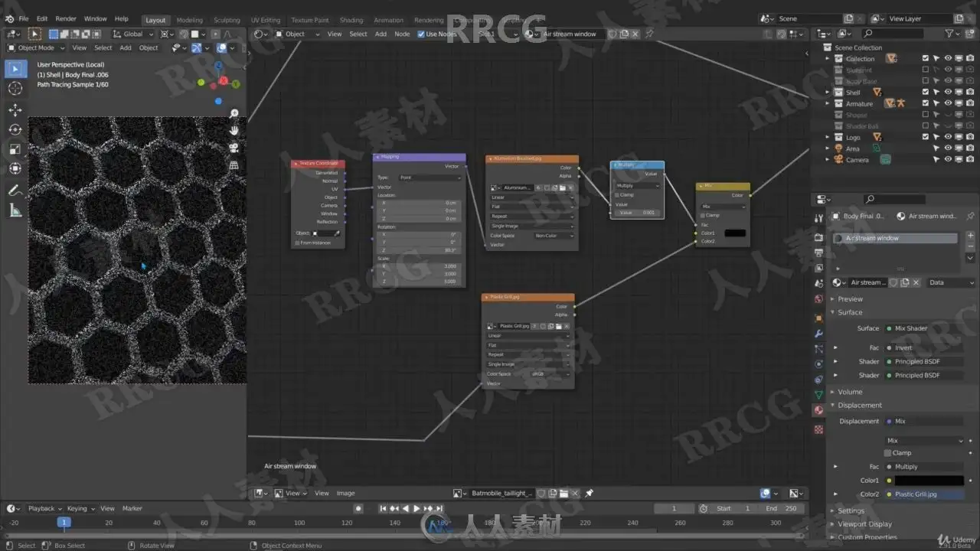Click the Color2 Plastic Grill.jpg field
Image resolution: width=980 pixels, height=551 pixels.
(924, 494)
